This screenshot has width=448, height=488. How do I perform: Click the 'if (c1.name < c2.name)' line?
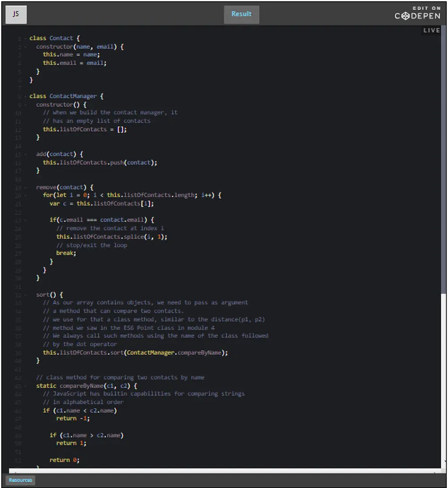pos(80,411)
